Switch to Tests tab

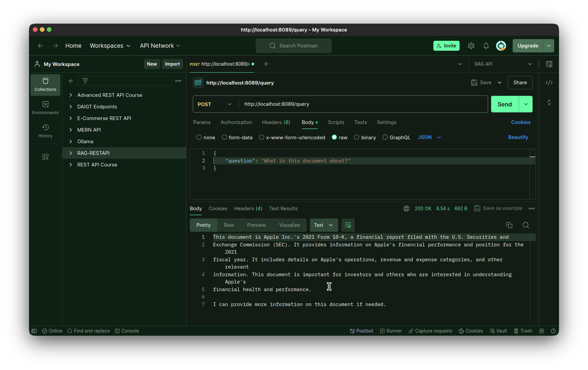[361, 122]
